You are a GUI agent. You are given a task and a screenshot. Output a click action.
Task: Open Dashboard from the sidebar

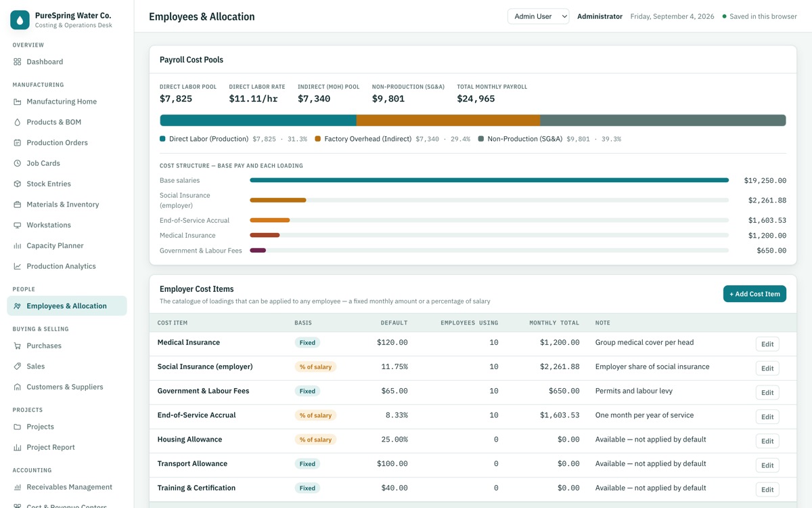tap(67, 62)
